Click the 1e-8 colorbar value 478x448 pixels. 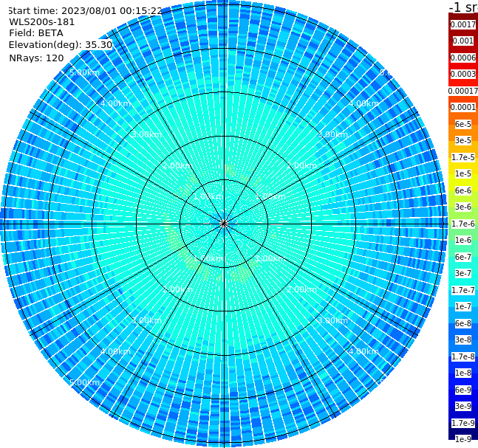(463, 373)
